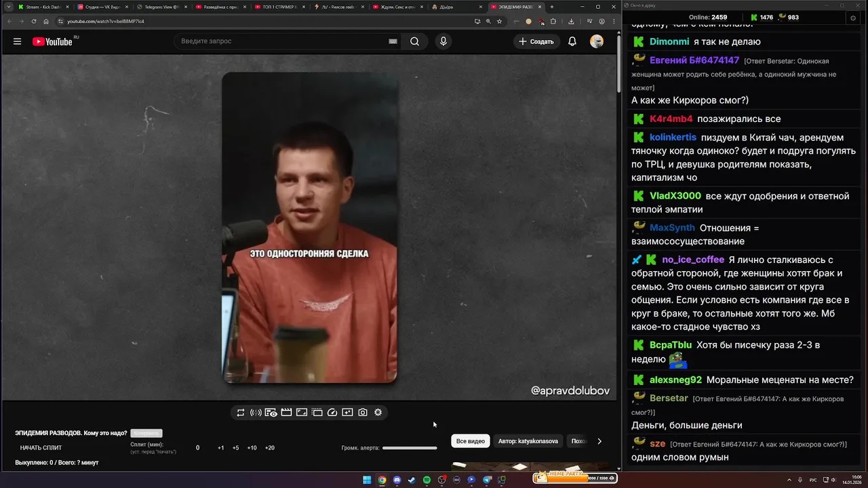
Task: Switch to the ТОП 1 СТРИМЕР tab
Action: (279, 7)
